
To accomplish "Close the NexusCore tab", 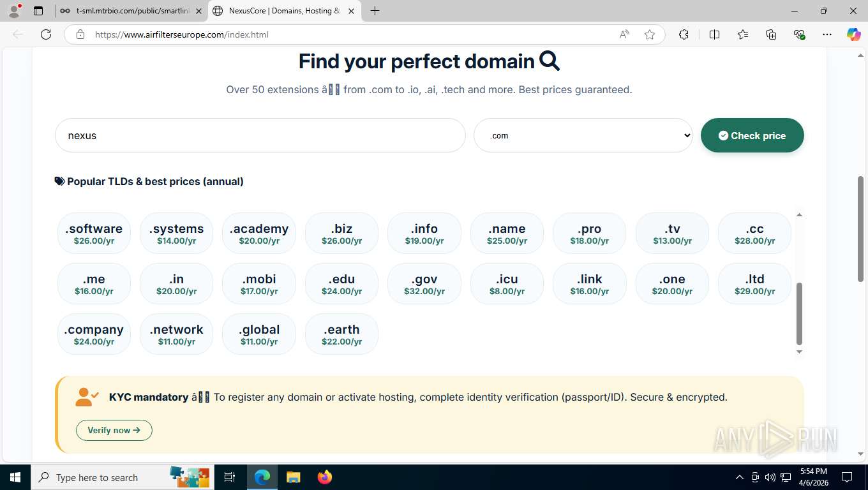I will coord(351,11).
